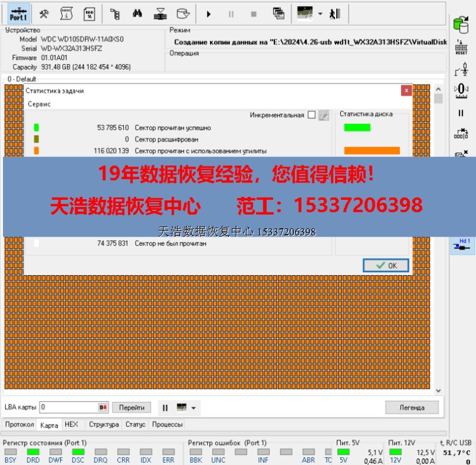The width and height of the screenshot is (476, 465).
Task: Open the Сервис menu in statistics dialog
Action: 39,104
